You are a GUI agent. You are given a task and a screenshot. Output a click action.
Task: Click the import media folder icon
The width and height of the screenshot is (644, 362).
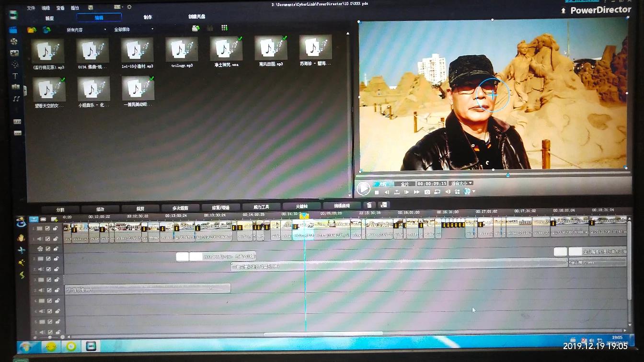(32, 30)
